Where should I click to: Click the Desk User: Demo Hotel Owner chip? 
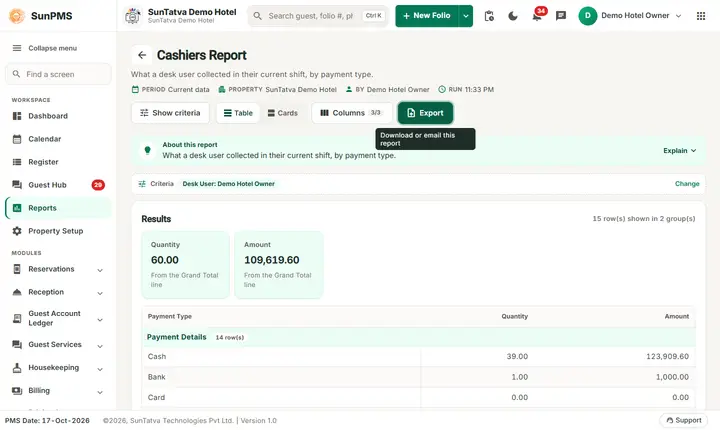[228, 184]
